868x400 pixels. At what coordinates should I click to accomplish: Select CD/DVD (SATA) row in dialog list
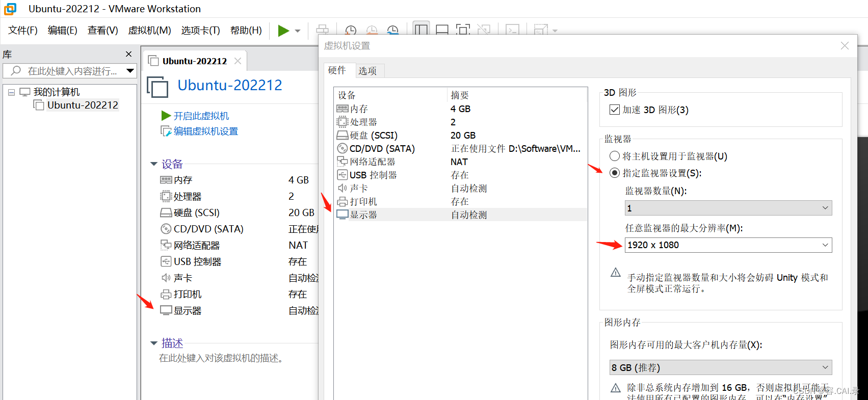click(x=461, y=149)
